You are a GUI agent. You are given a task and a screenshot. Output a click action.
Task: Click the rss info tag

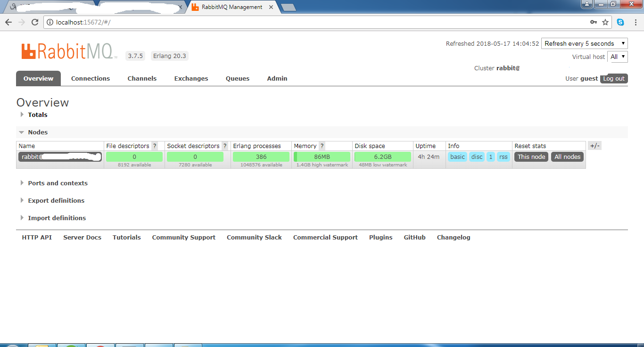tap(504, 157)
